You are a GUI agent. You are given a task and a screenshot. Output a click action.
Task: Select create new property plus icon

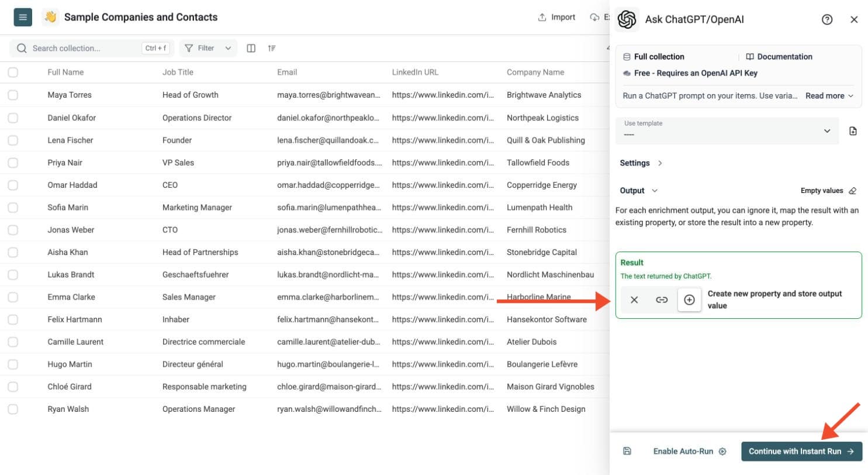click(x=689, y=300)
